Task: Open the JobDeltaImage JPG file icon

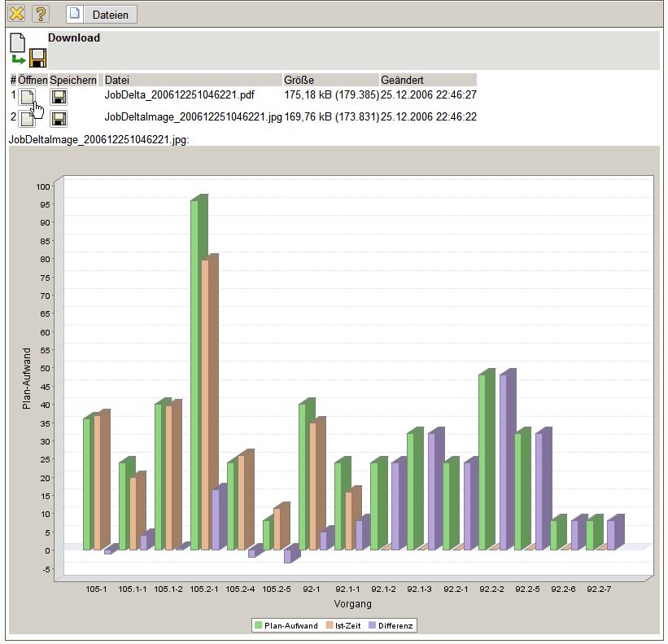Action: (x=28, y=119)
